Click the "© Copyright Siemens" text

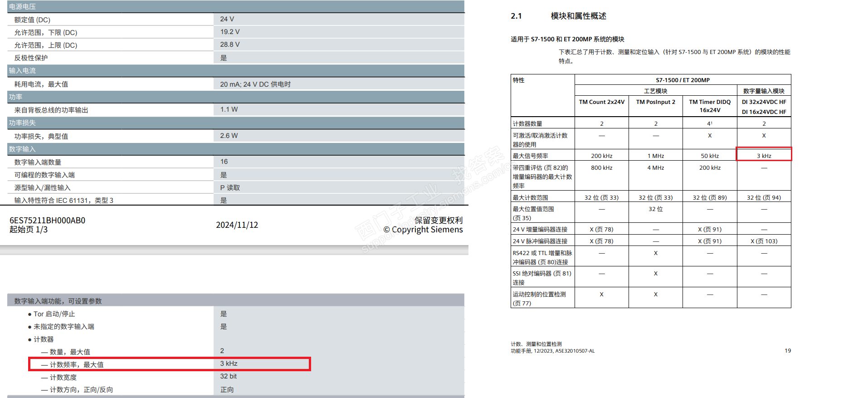(423, 230)
